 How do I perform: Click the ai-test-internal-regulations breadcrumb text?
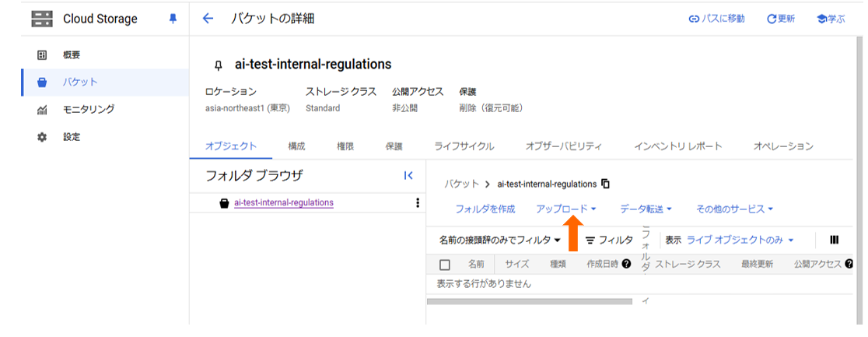(547, 184)
